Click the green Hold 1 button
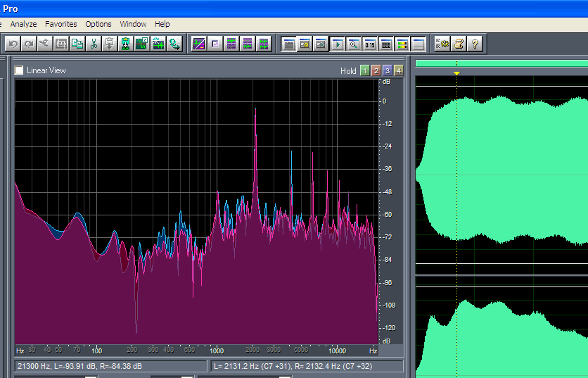This screenshot has height=378, width=588. pyautogui.click(x=364, y=70)
